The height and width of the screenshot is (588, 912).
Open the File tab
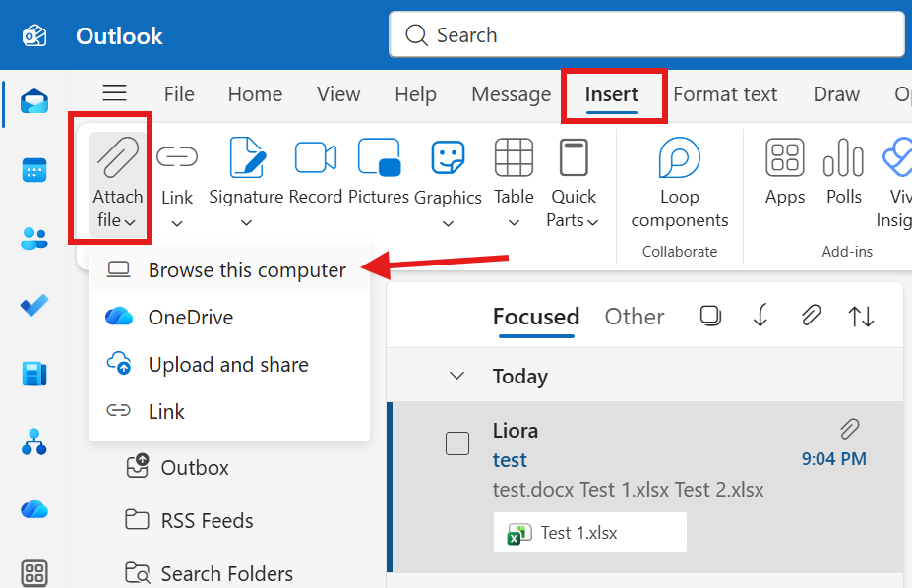[x=179, y=94]
